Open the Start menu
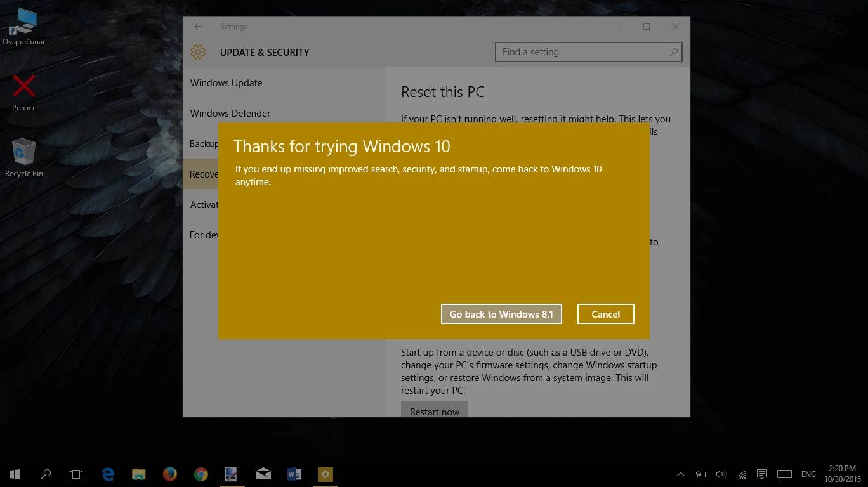This screenshot has width=868, height=487. click(15, 474)
